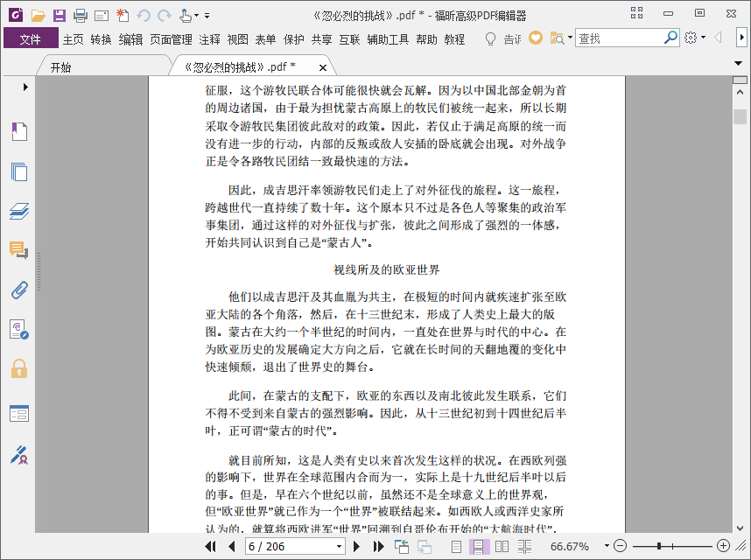Image resolution: width=751 pixels, height=560 pixels.
Task: Click the folder search icon
Action: click(x=557, y=38)
